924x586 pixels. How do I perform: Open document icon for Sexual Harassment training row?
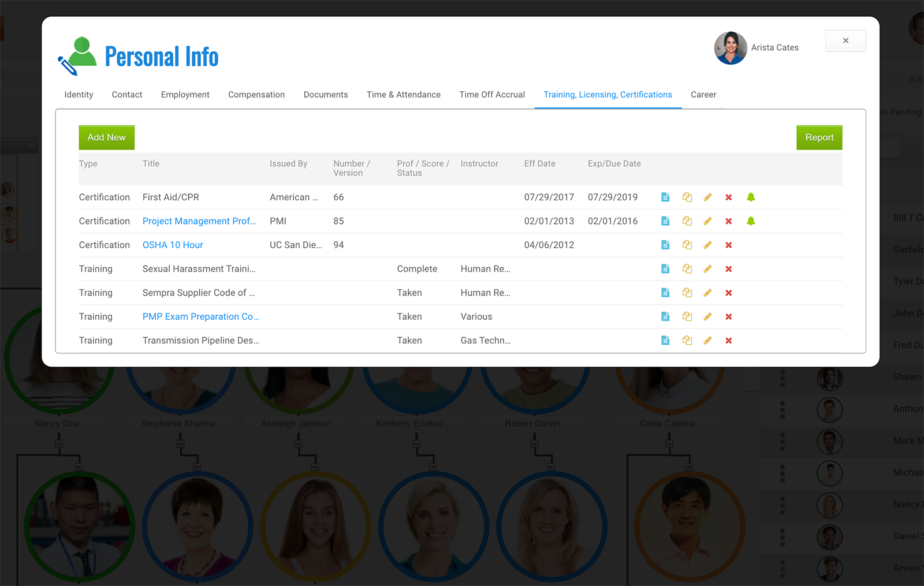(x=665, y=269)
